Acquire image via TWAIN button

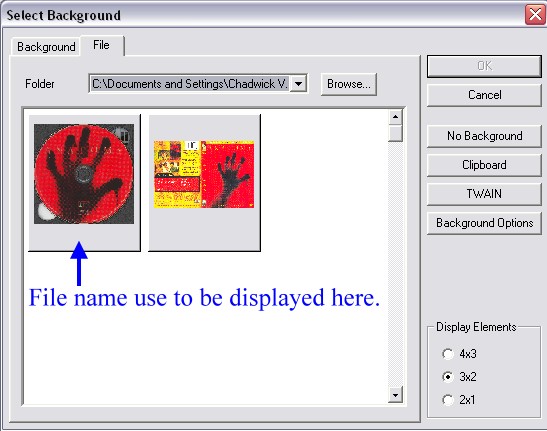(484, 194)
